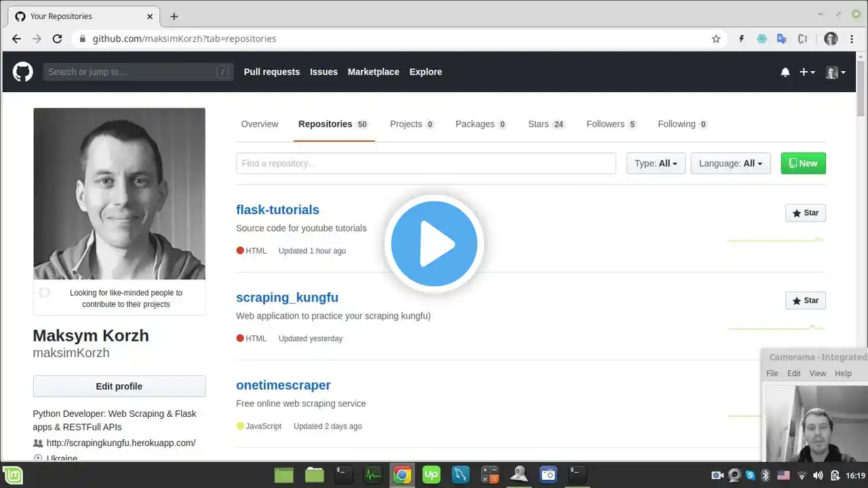Open Chrome from the taskbar
Viewport: 868px width, 488px height.
pyautogui.click(x=402, y=475)
